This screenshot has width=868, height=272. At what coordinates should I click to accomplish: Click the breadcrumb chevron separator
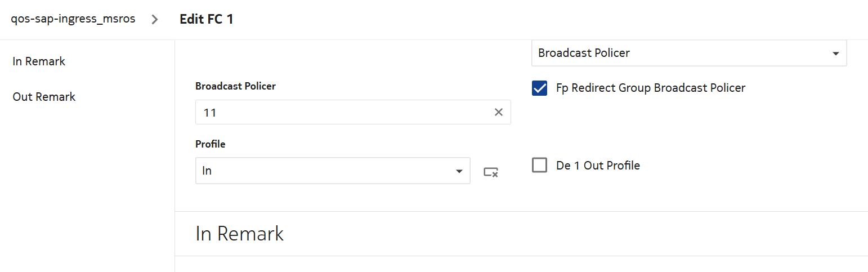(155, 20)
